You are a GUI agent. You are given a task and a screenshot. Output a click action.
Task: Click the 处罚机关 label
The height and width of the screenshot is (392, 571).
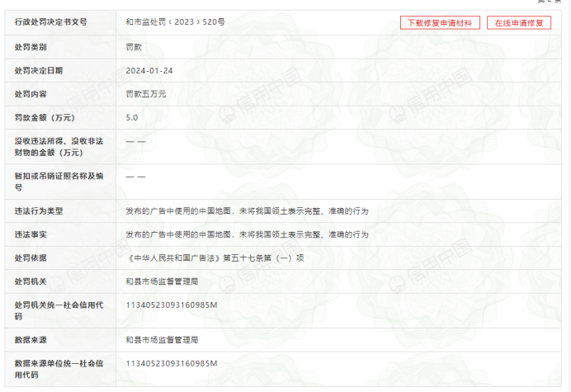(x=31, y=281)
